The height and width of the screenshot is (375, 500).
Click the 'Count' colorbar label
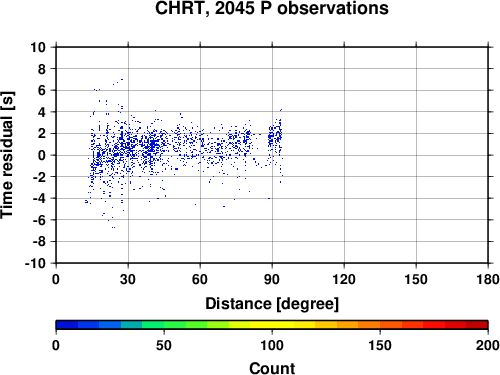pyautogui.click(x=272, y=368)
